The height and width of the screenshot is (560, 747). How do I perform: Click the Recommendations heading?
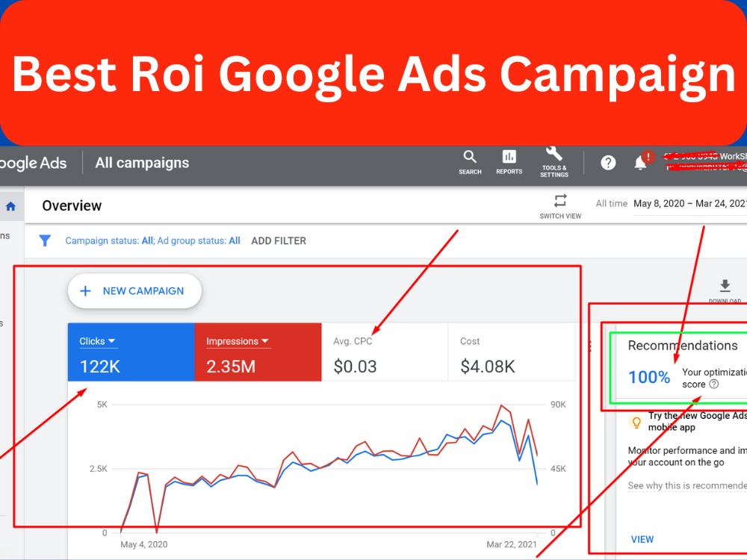[683, 345]
